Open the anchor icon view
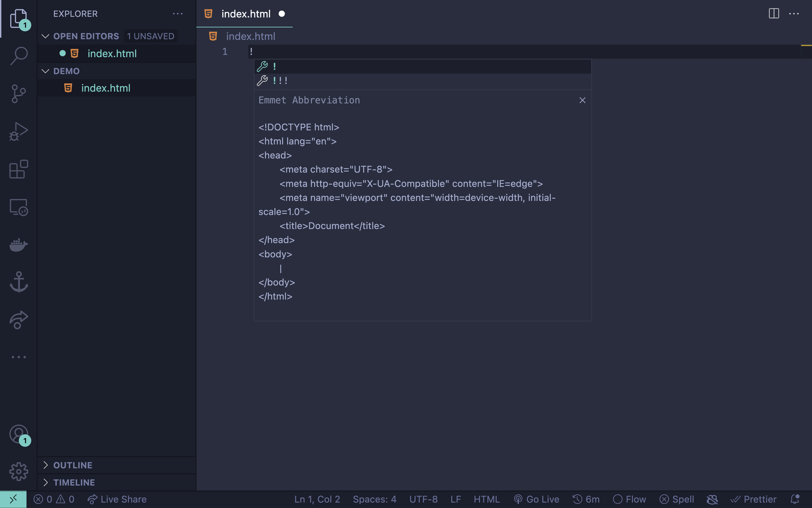Screen dimensions: 812x508 tap(18, 282)
